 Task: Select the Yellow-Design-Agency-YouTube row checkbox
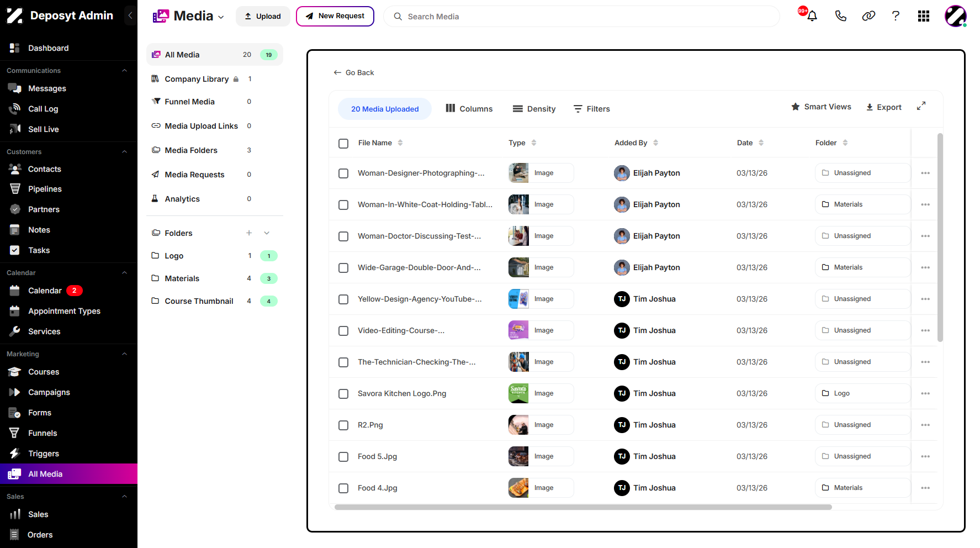(x=343, y=299)
